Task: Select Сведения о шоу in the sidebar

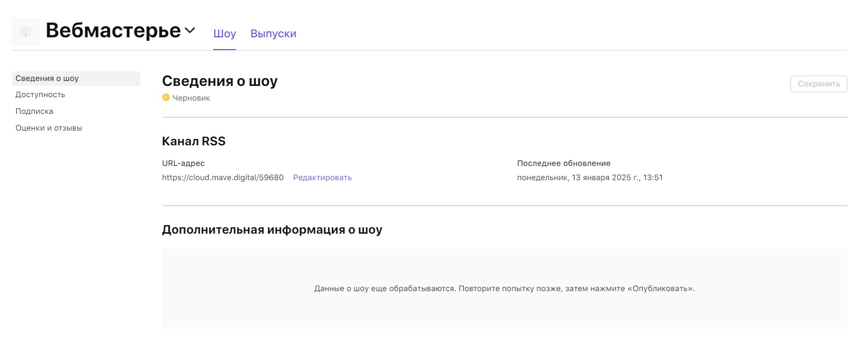Action: 47,79
